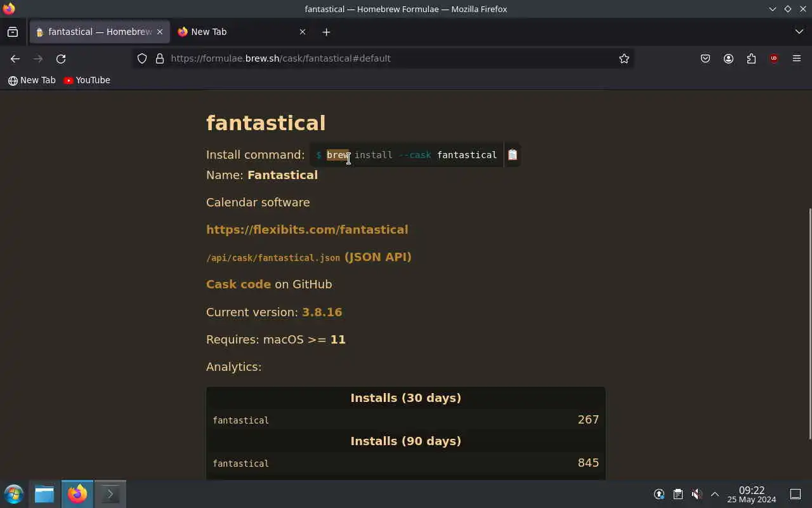
Task: Open the terminal from taskbar
Action: coord(110,494)
